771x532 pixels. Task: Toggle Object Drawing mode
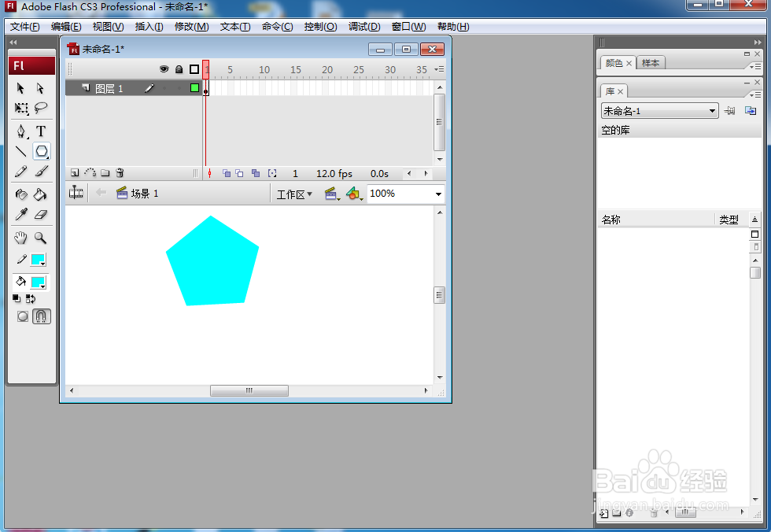(23, 316)
